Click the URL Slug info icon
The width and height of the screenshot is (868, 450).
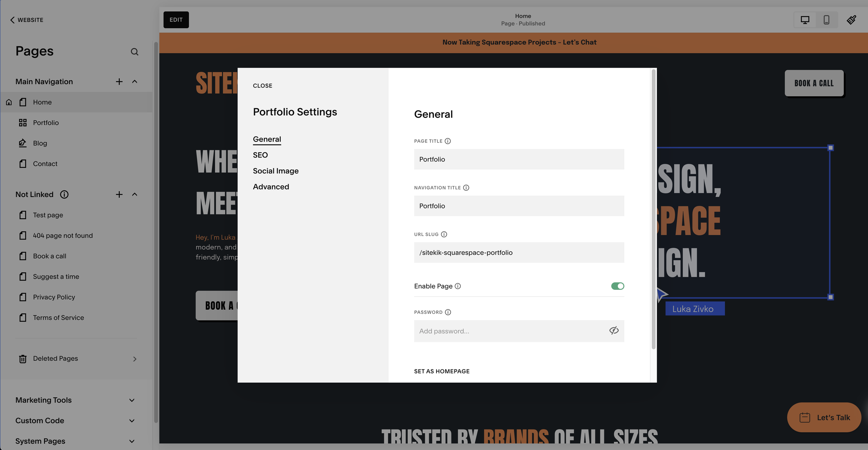444,234
